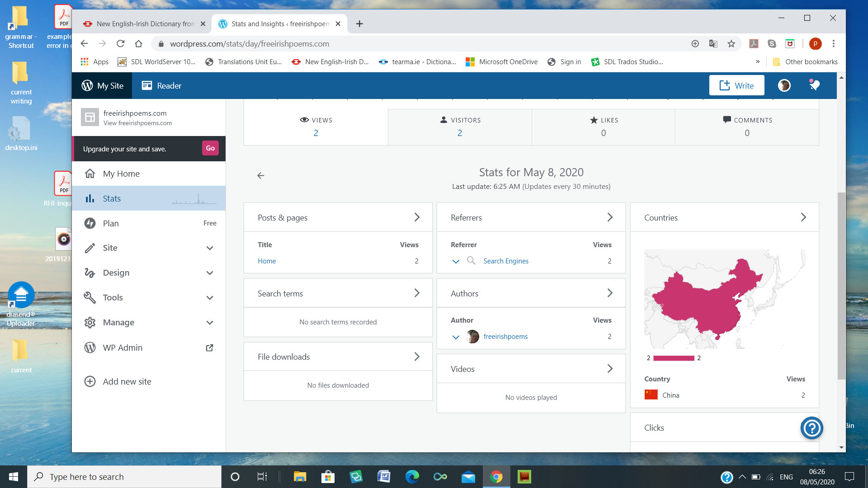Open the Reader tab in header
The width and height of the screenshot is (868, 488).
point(161,85)
